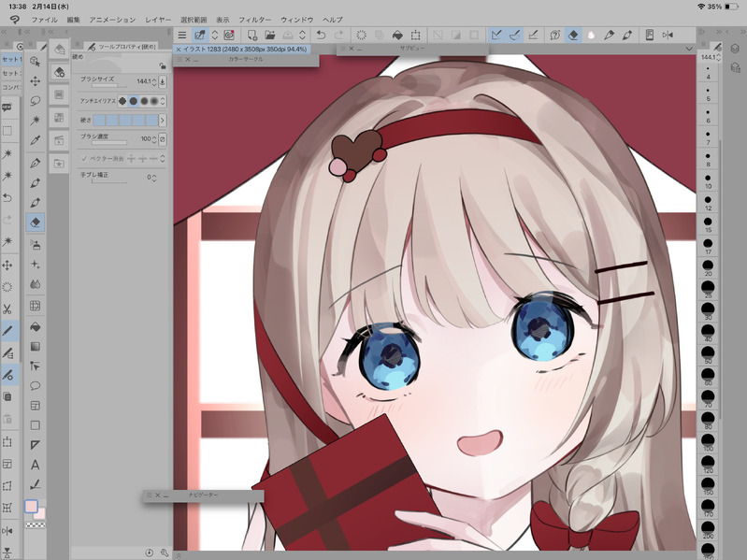Image resolution: width=747 pixels, height=560 pixels.
Task: Open brush size dynamics settings button
Action: coord(163,81)
